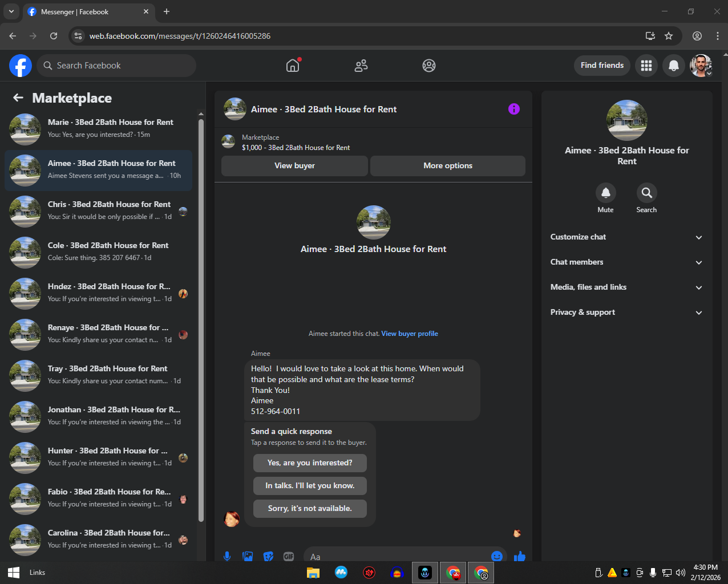Expand the Chat members section
The height and width of the screenshot is (584, 728).
(626, 262)
